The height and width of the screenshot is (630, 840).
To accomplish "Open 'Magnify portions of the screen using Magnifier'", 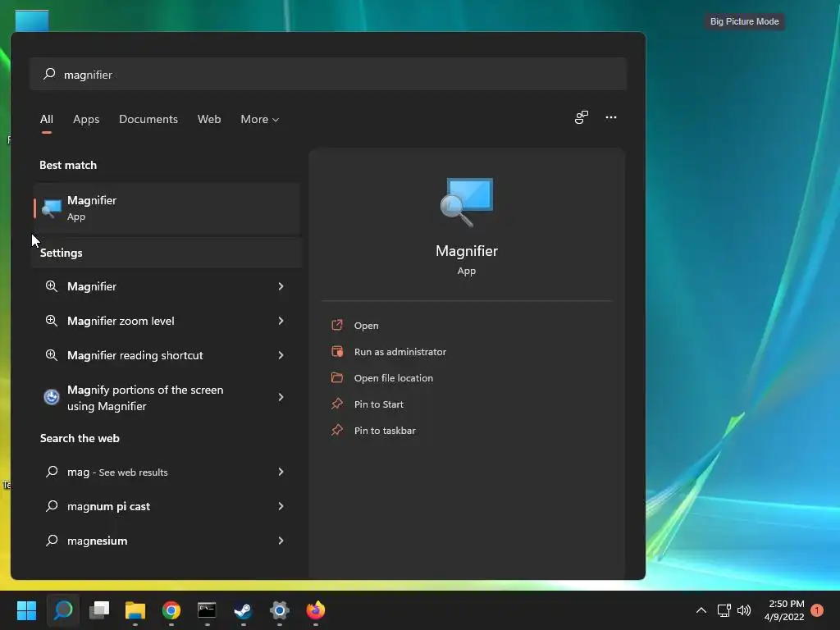I will (166, 398).
